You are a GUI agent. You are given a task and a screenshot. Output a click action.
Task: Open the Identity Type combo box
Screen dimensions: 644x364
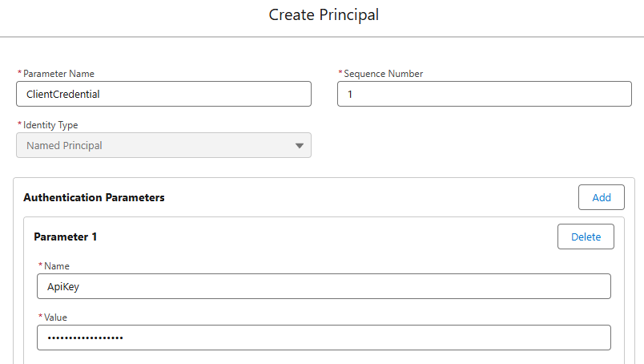[163, 145]
